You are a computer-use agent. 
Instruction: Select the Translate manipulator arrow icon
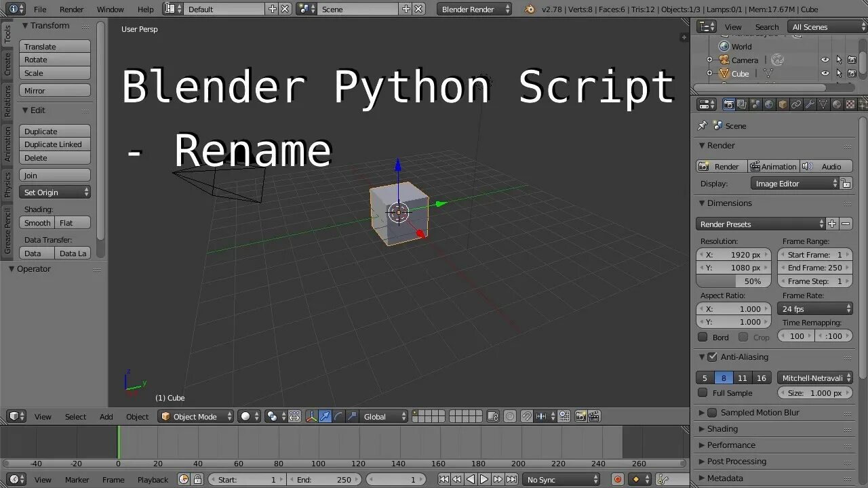pos(325,416)
